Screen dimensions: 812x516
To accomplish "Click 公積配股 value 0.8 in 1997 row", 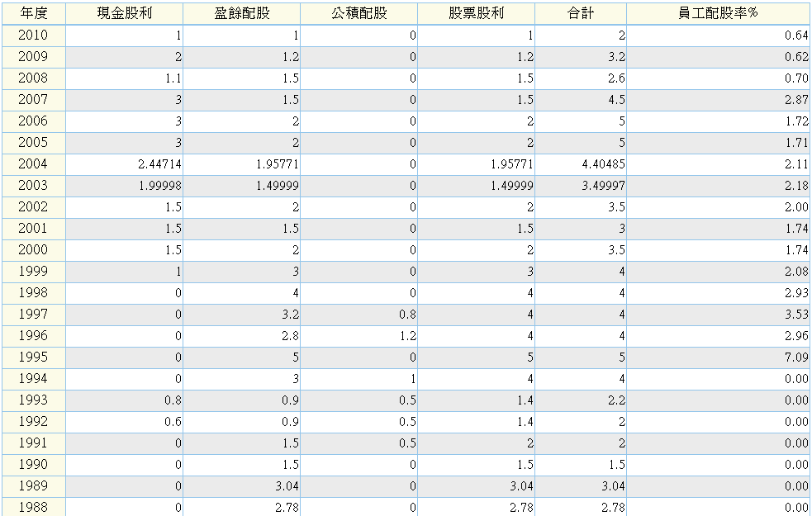I will 408,315.
